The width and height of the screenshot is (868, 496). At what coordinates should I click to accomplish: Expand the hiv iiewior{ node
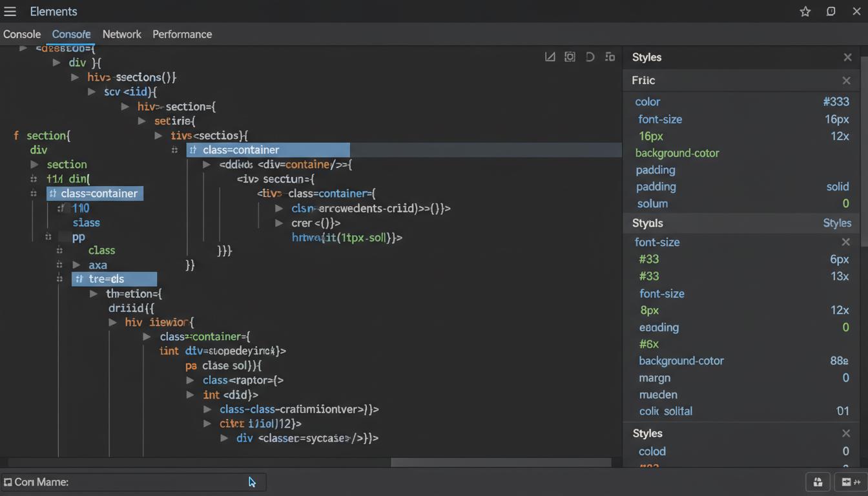click(x=112, y=322)
